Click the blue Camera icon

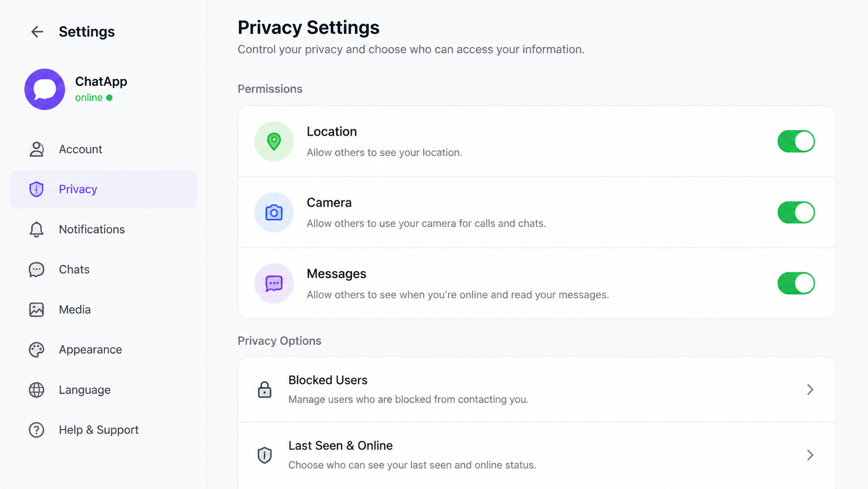(274, 212)
